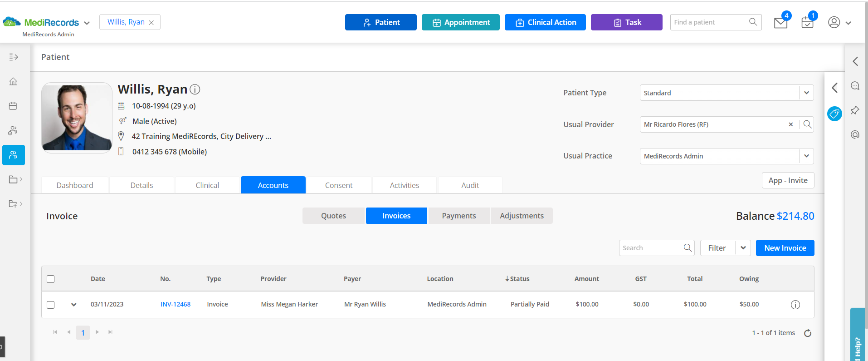
Task: Open the @ mentions icon on right rail
Action: (x=855, y=134)
